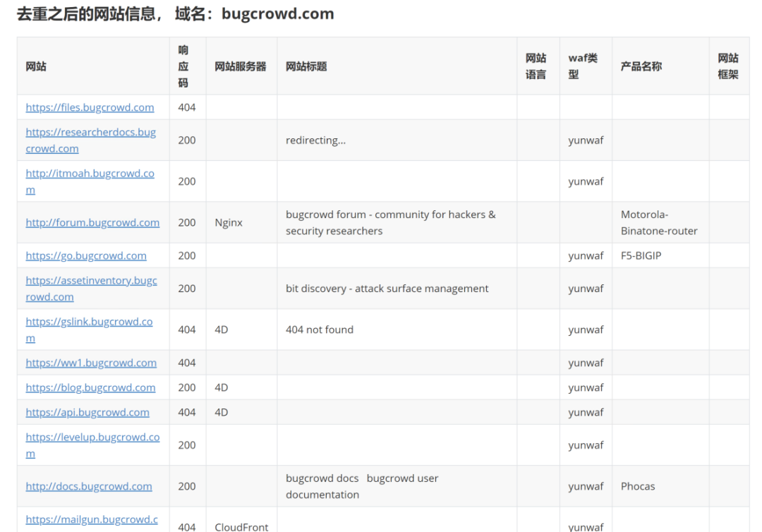Open the go.bugcrowd.com link
The image size is (762, 532).
[x=86, y=255]
